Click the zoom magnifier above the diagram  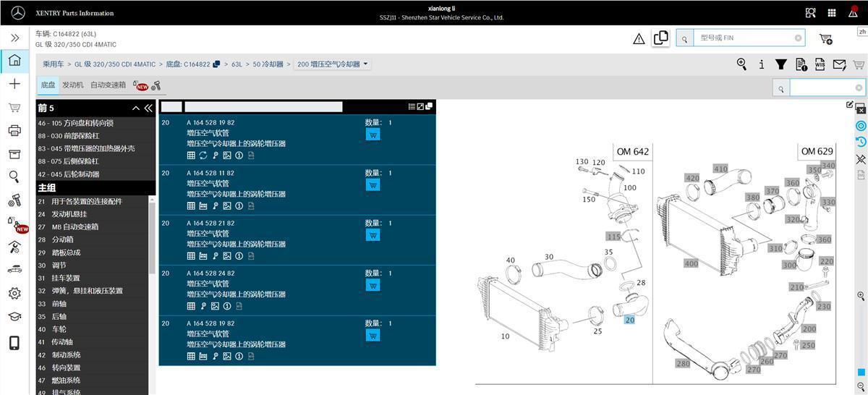[741, 64]
